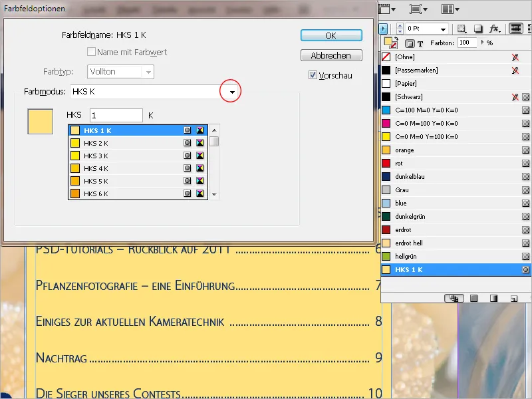Open the arrange documents layout icon

450,9
